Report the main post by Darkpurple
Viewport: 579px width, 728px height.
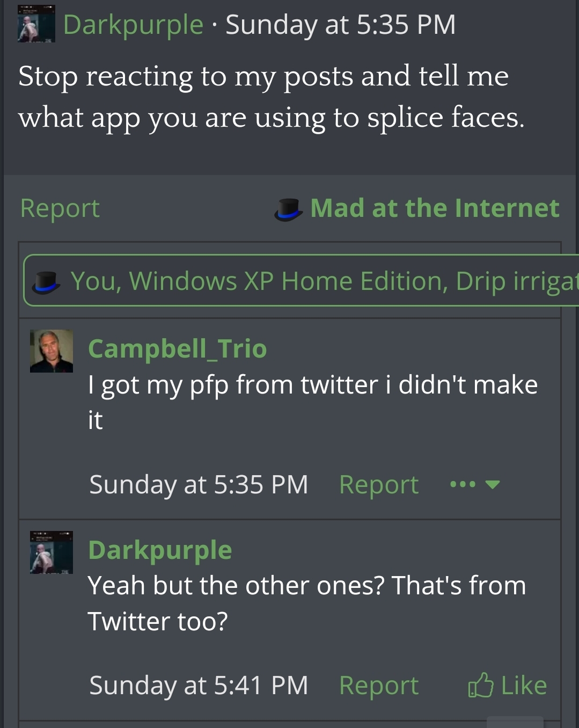(x=60, y=208)
